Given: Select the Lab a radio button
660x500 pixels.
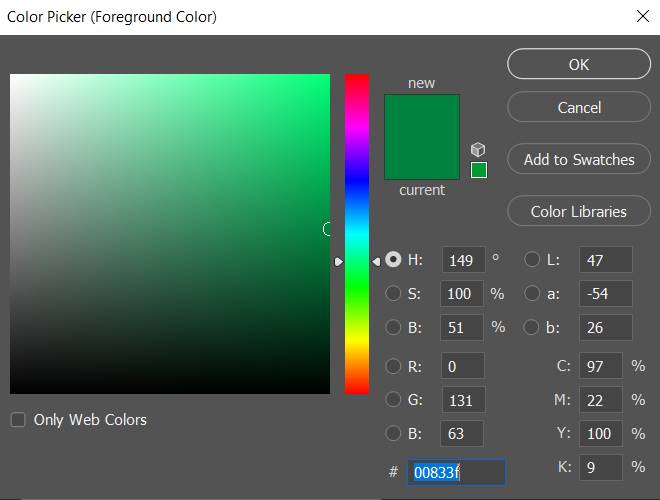Looking at the screenshot, I should (532, 293).
